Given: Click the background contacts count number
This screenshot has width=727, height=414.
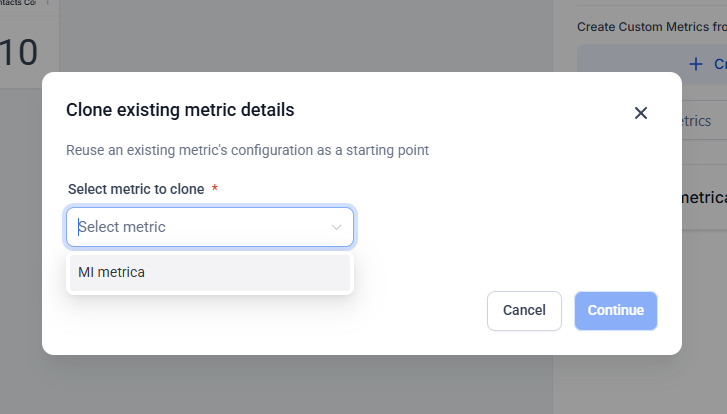Looking at the screenshot, I should (19, 52).
